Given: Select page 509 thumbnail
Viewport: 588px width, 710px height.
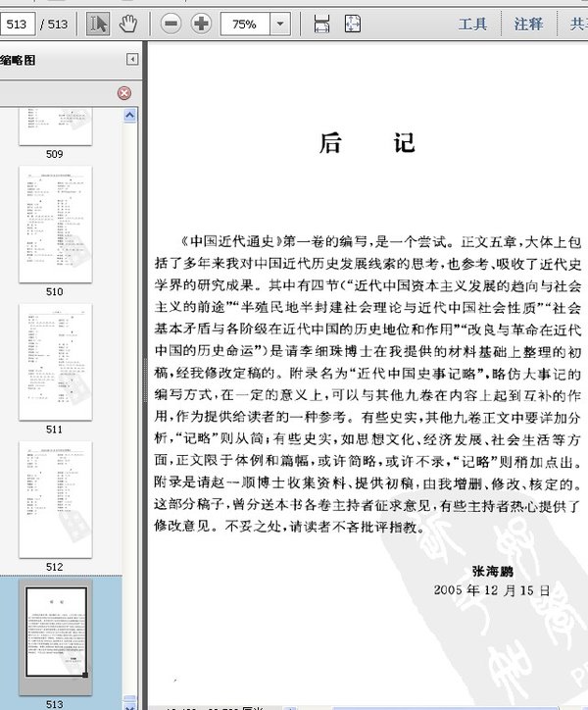Looking at the screenshot, I should click(55, 127).
